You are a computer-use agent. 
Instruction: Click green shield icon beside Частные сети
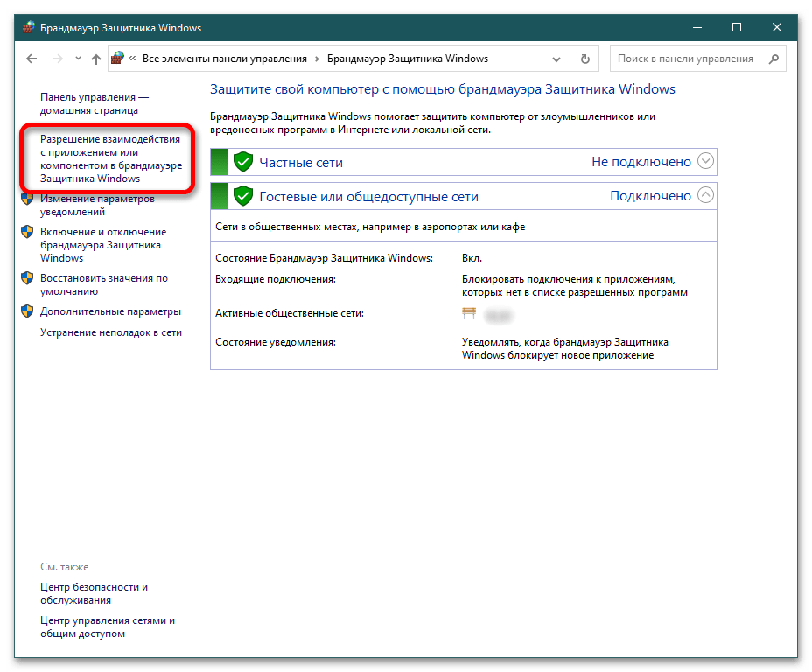point(243,162)
